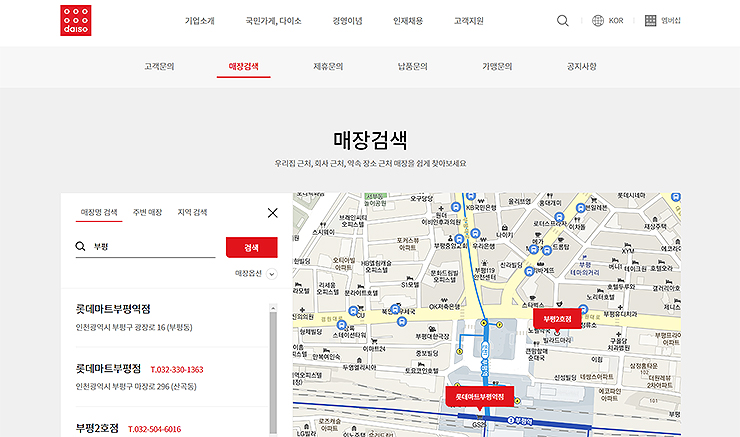This screenshot has height=437, width=740.
Task: Select the 매장명 검색 tab
Action: pos(99,212)
